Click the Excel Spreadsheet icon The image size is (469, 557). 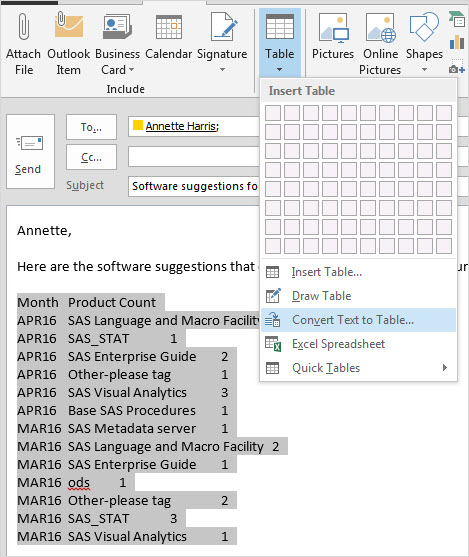[273, 344]
